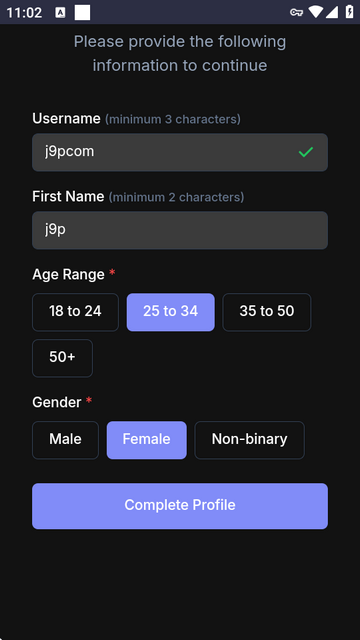This screenshot has height=640, width=360.
Task: Tap the small A notification icon
Action: tap(60, 13)
